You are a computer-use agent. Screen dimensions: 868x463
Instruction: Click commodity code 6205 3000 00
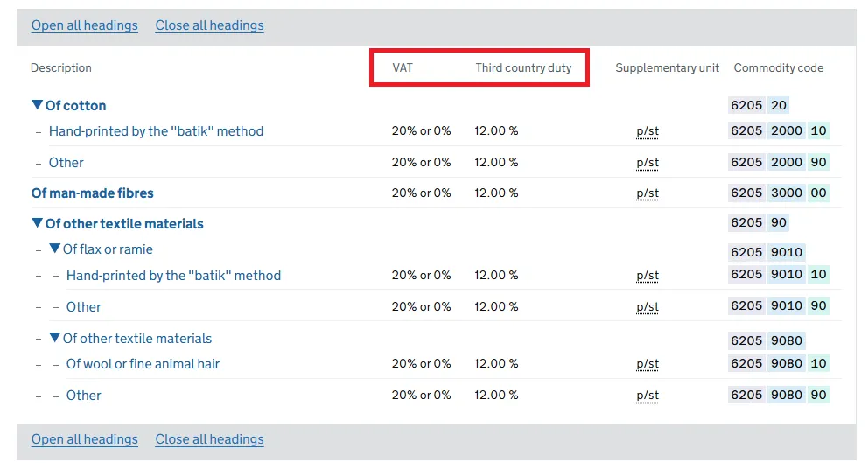click(x=778, y=193)
